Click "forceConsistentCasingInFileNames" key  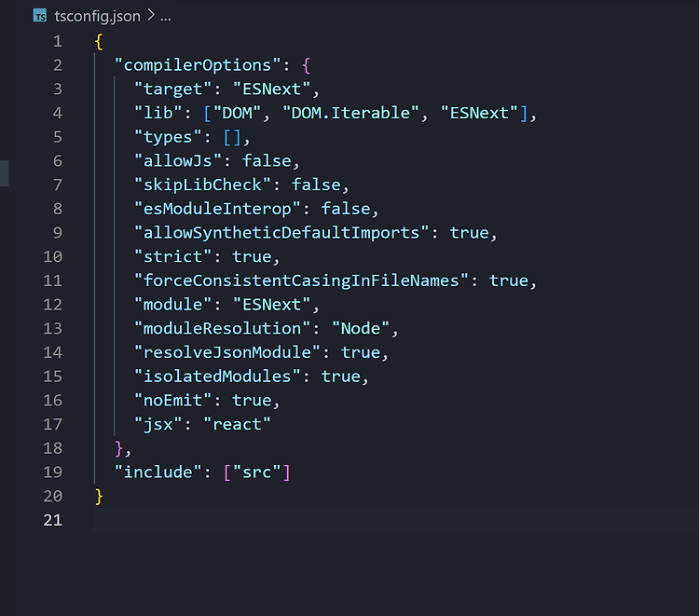coord(301,281)
